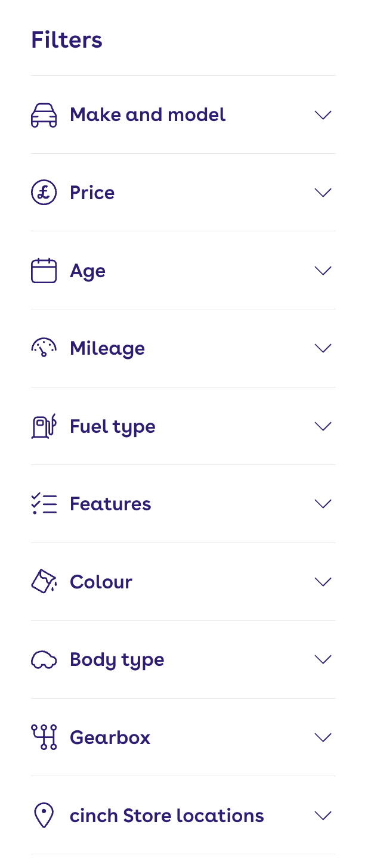
Task: Click the checklist Features icon
Action: click(x=44, y=504)
